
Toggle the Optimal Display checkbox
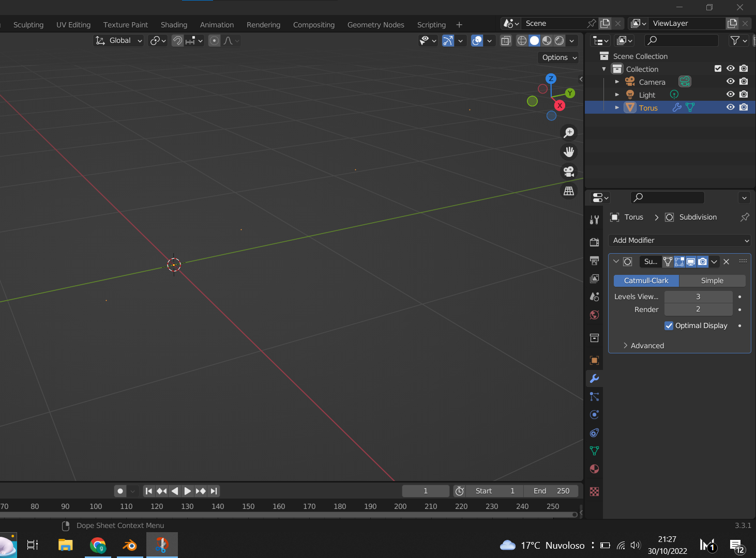pos(669,326)
